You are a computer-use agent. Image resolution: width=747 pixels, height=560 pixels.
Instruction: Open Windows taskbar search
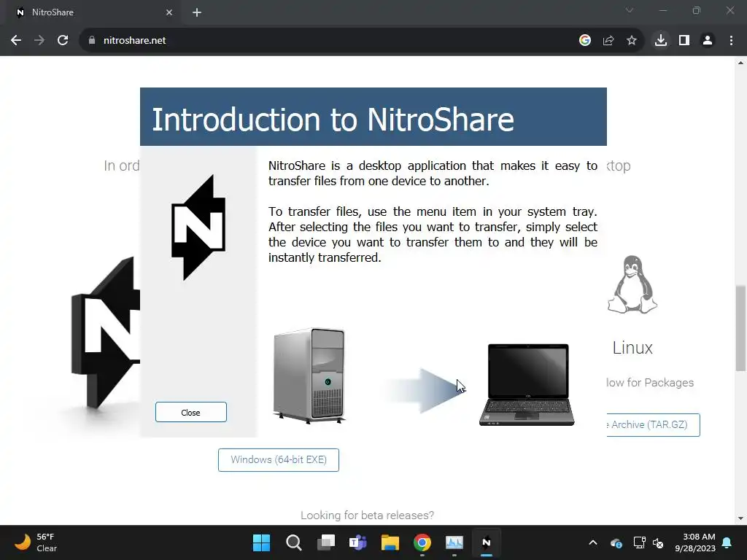pyautogui.click(x=293, y=542)
